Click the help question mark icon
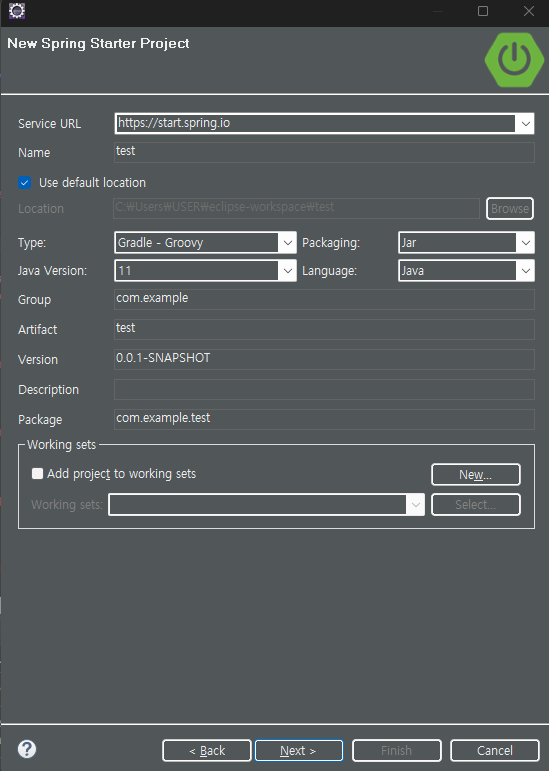This screenshot has width=549, height=771. click(x=27, y=749)
